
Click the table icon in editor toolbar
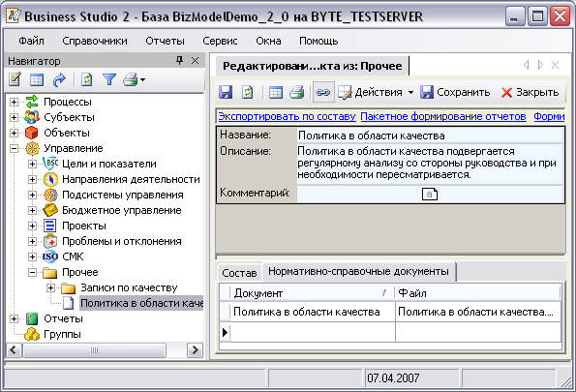[x=276, y=92]
